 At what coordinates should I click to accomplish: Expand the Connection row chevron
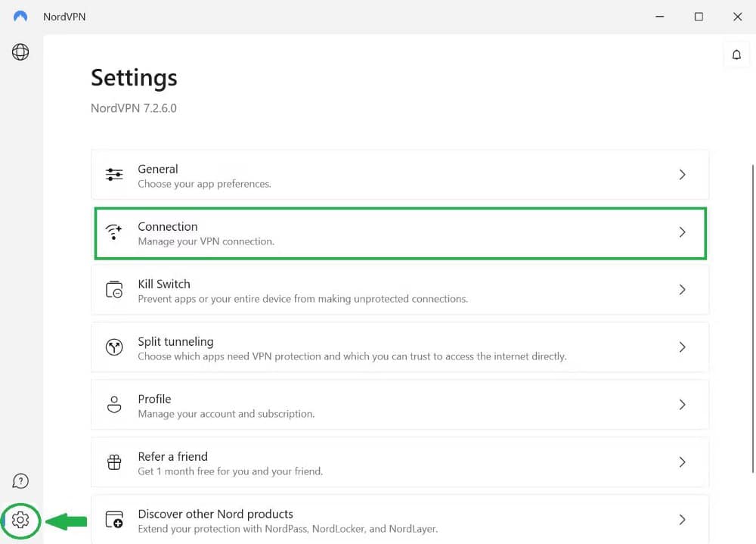pyautogui.click(x=682, y=232)
